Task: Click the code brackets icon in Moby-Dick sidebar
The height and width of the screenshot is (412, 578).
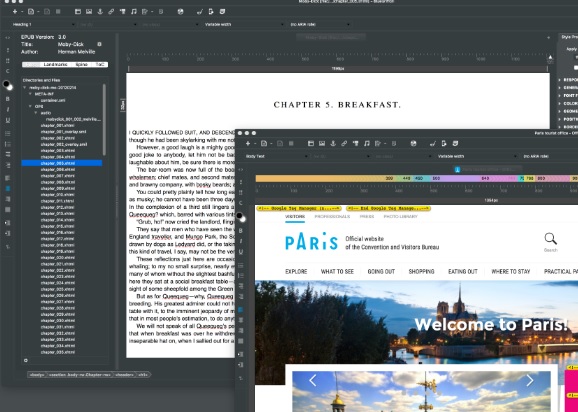Action: pyautogui.click(x=8, y=38)
